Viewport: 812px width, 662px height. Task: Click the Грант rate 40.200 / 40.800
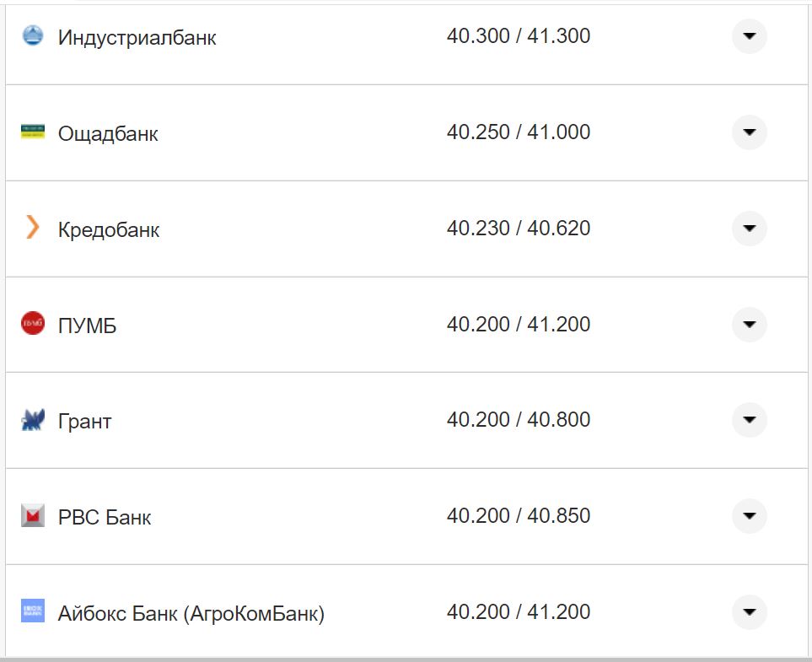tap(519, 420)
